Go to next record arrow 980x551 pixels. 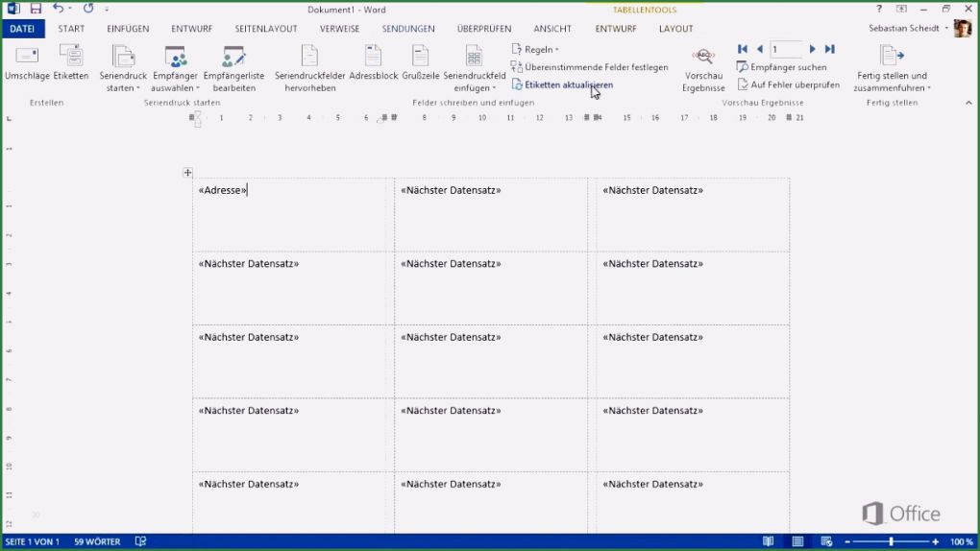tap(813, 49)
